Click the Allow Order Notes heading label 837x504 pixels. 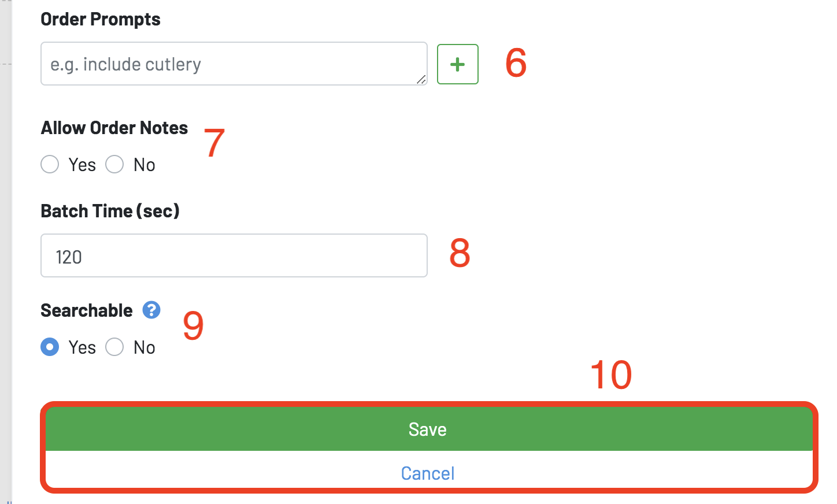114,128
